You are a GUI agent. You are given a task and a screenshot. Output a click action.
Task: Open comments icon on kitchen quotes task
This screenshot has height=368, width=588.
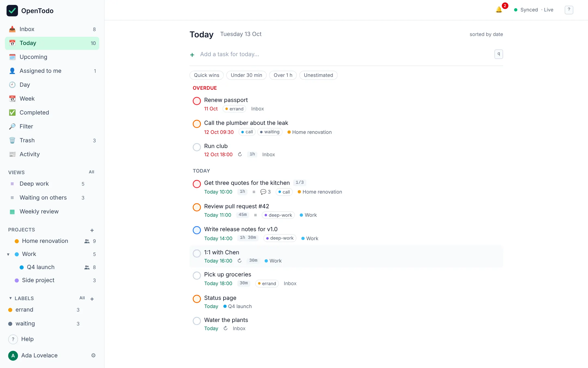click(x=265, y=192)
